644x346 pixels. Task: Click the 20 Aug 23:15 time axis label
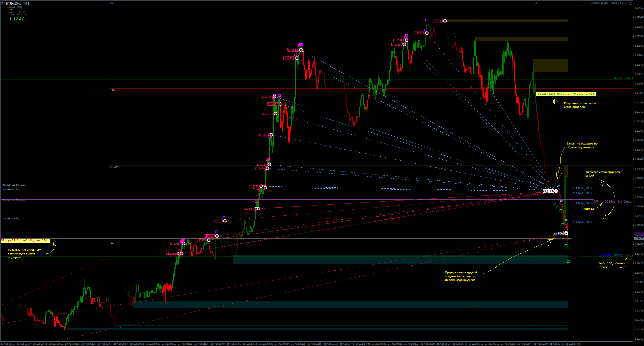pos(72,344)
